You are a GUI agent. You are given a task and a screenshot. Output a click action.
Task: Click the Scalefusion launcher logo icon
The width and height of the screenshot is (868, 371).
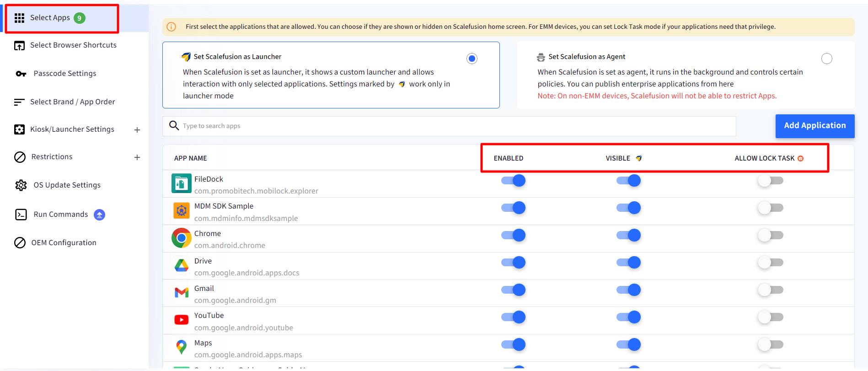point(186,57)
